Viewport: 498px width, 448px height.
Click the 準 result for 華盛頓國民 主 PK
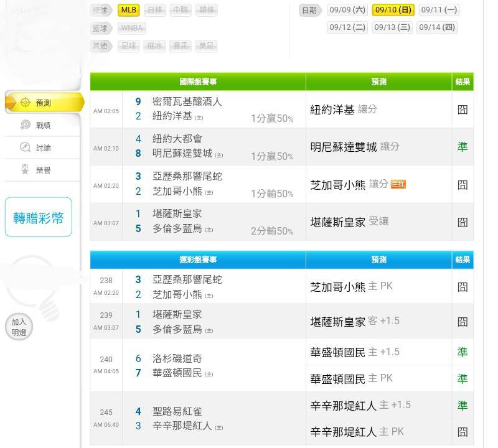(x=463, y=378)
